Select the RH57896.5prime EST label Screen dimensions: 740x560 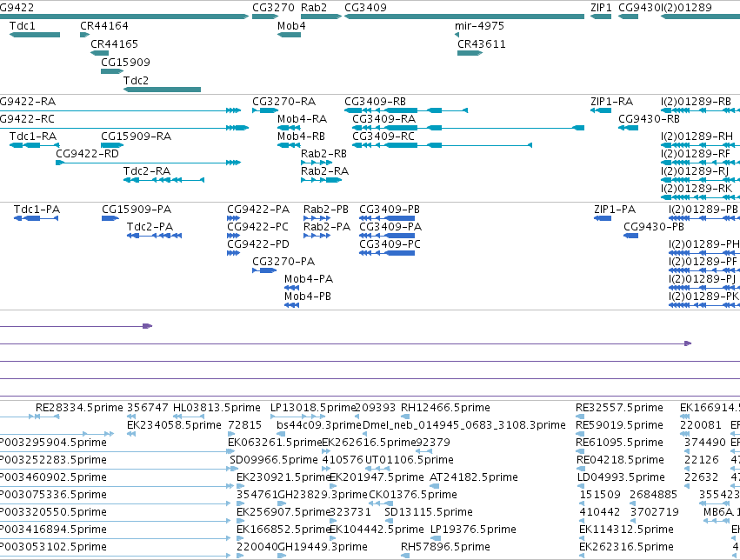[445, 547]
